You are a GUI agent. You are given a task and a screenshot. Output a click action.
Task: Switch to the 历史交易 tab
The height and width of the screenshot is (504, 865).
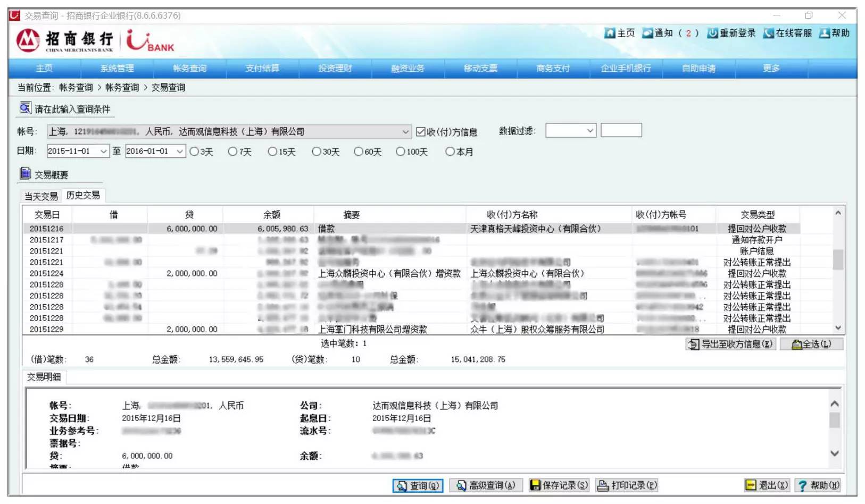(83, 195)
